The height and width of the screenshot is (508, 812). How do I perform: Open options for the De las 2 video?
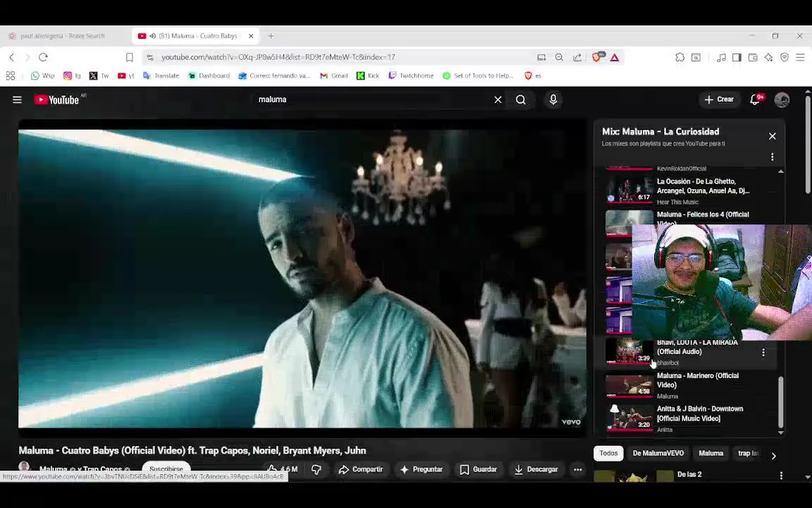click(x=781, y=476)
